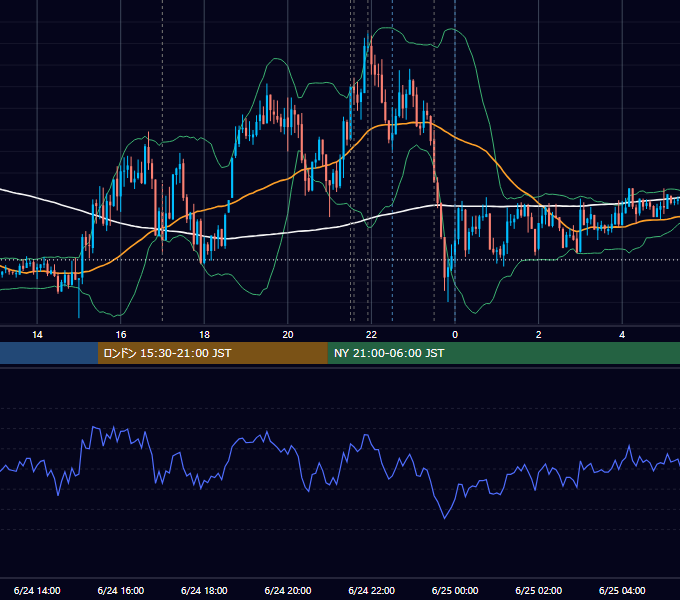
Task: Click the 6/24 22:00 date label
Action: [372, 590]
